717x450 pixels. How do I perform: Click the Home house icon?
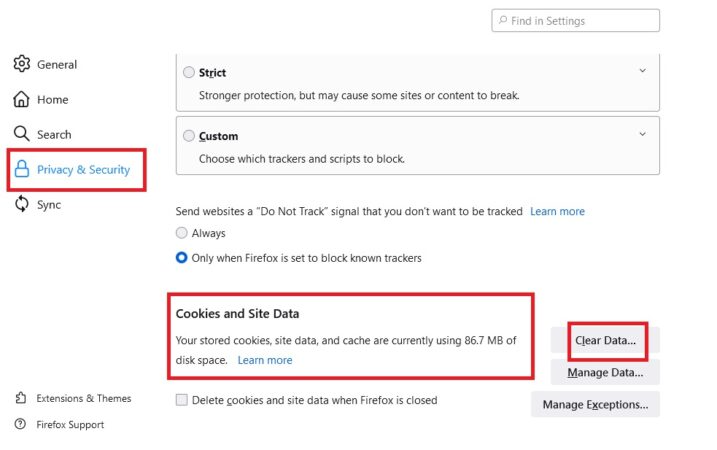pos(21,99)
